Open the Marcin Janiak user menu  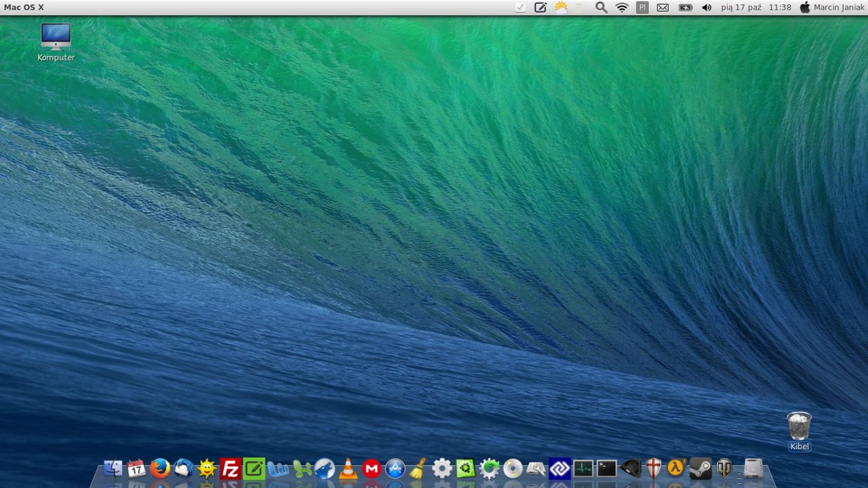(840, 7)
